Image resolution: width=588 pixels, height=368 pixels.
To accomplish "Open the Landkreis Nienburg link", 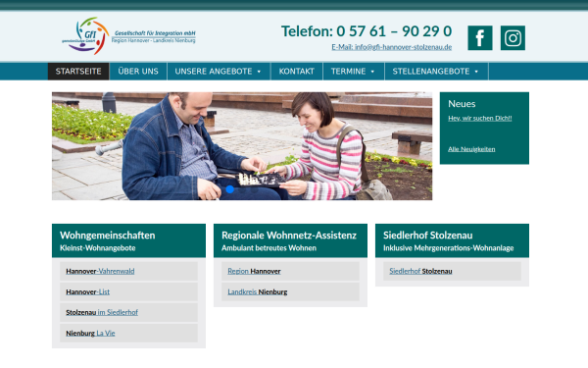I will tap(257, 291).
